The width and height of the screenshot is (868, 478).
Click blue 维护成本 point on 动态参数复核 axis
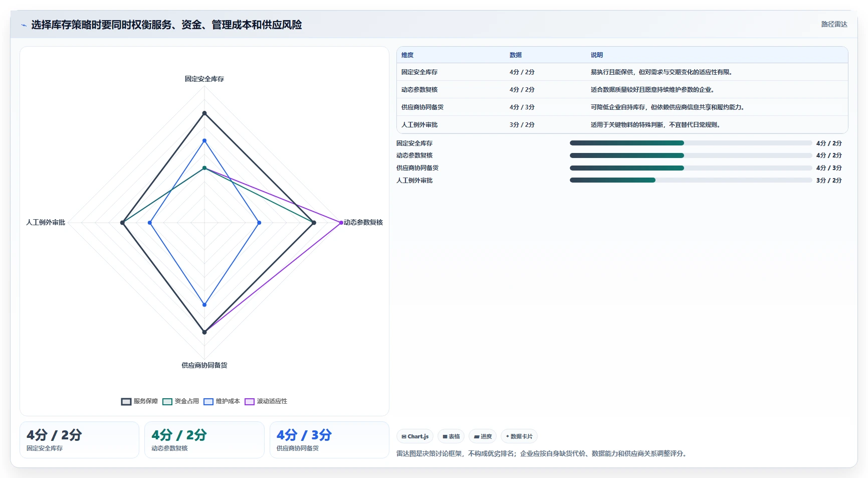coord(259,223)
